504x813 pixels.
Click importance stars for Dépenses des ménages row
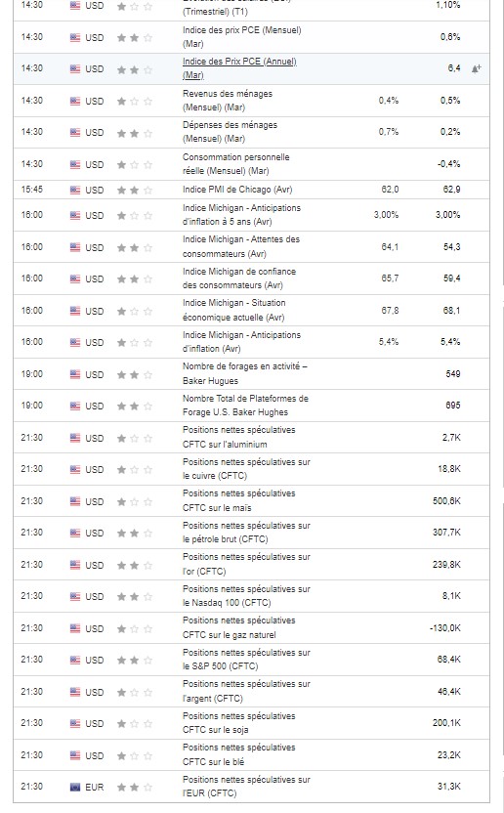tap(134, 133)
